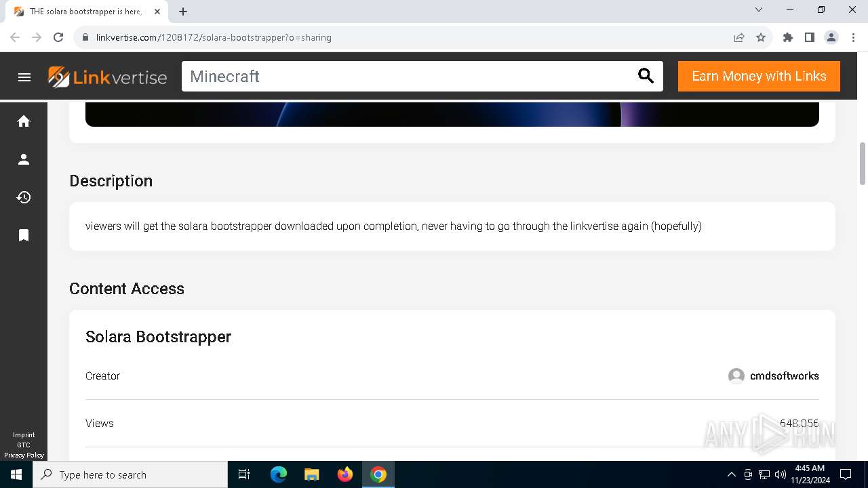The height and width of the screenshot is (488, 868).
Task: Click the 648.056 views value
Action: coord(799,423)
